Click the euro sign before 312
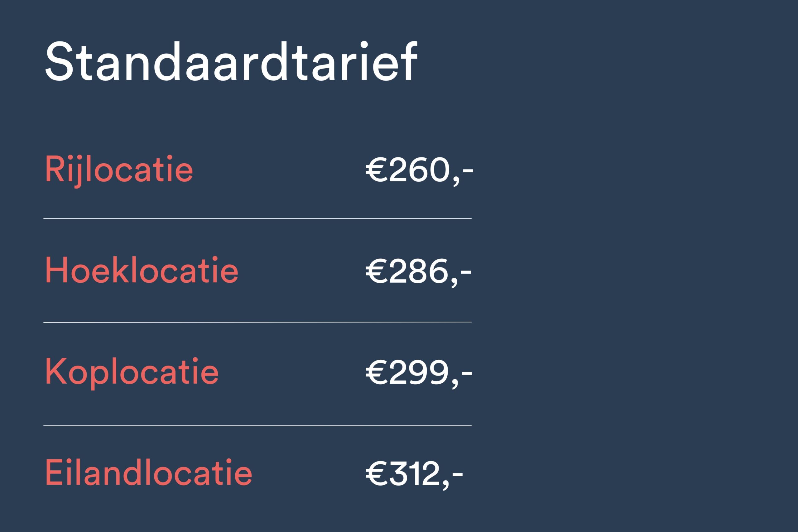The height and width of the screenshot is (532, 798). point(376,474)
